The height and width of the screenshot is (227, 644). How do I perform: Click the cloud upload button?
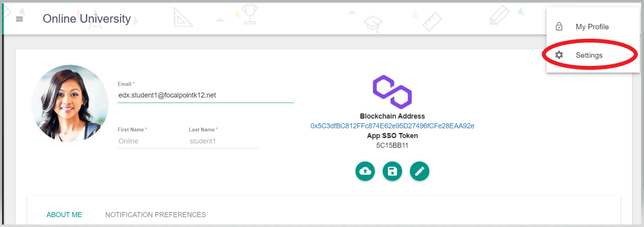coord(365,171)
